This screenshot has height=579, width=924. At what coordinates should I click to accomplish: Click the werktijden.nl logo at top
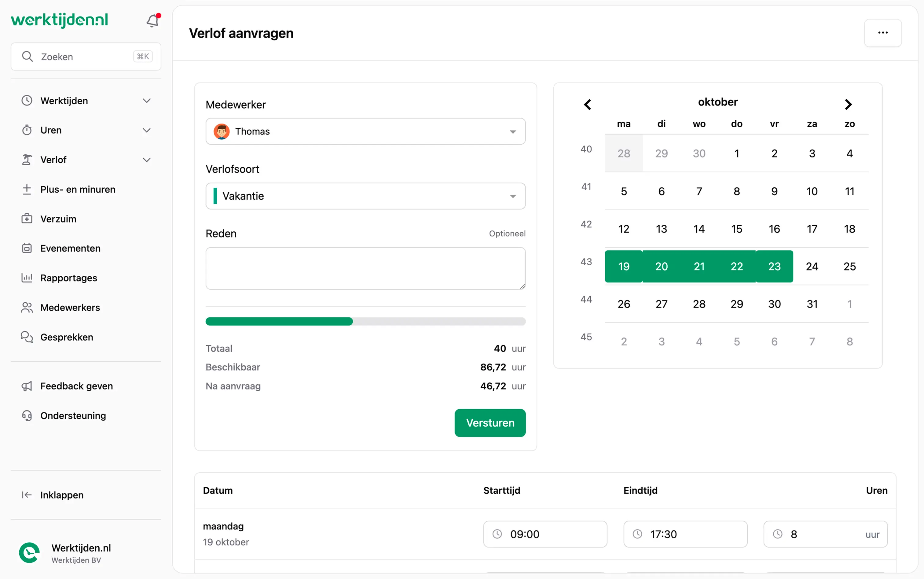[59, 20]
